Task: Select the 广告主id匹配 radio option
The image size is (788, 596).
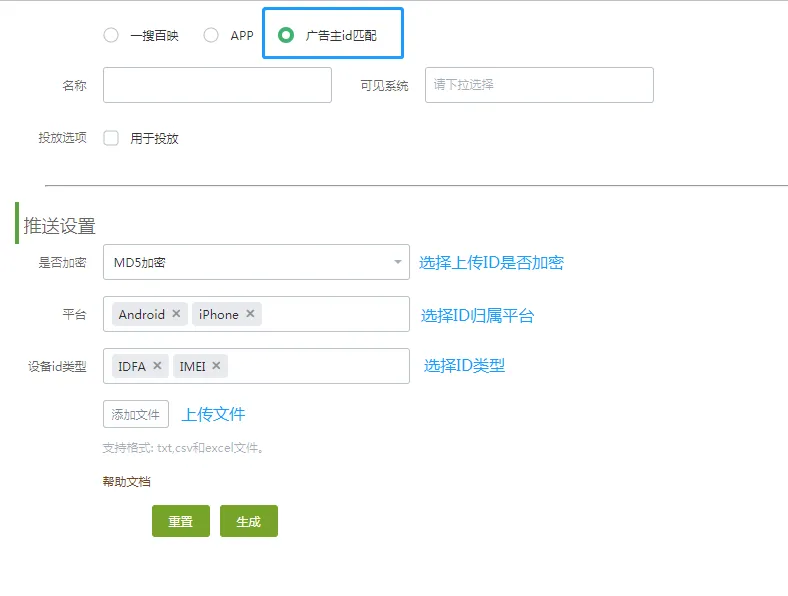Action: [286, 35]
